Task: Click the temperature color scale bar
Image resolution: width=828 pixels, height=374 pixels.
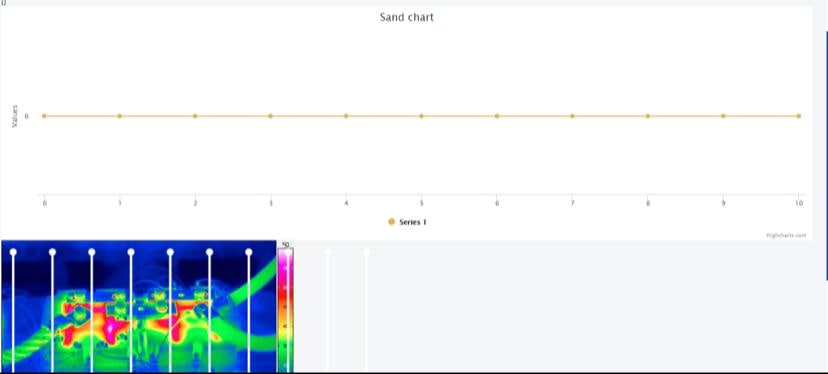Action: point(285,311)
